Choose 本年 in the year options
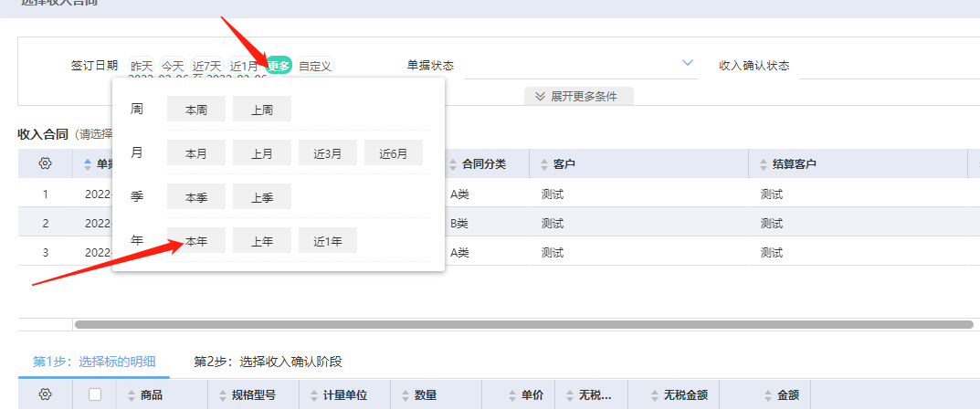The height and width of the screenshot is (420, 980). [196, 240]
